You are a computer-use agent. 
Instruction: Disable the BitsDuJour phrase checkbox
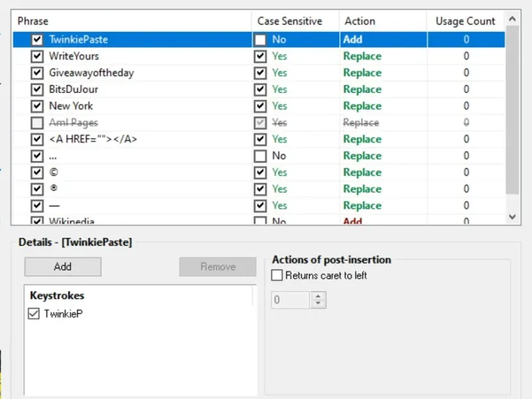(x=37, y=90)
